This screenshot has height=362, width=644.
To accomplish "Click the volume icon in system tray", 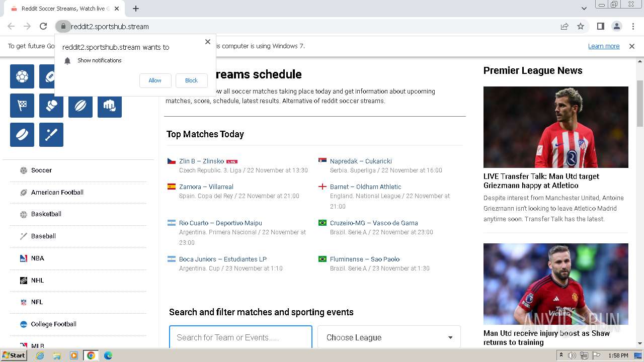I will [x=572, y=355].
